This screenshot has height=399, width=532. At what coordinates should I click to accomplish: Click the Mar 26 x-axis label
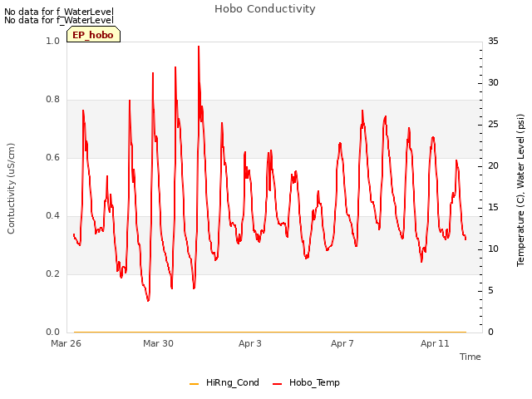[66, 343]
